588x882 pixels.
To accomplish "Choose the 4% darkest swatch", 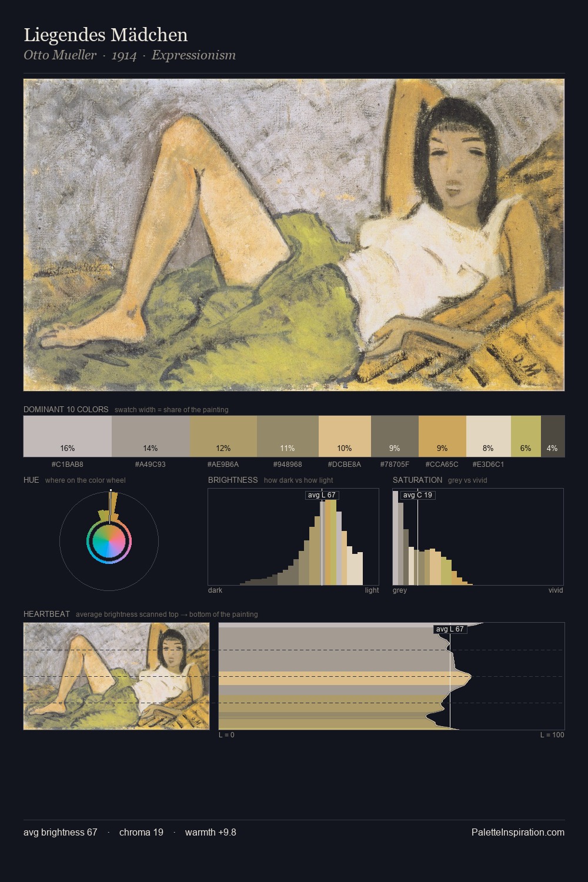I will pos(553,436).
